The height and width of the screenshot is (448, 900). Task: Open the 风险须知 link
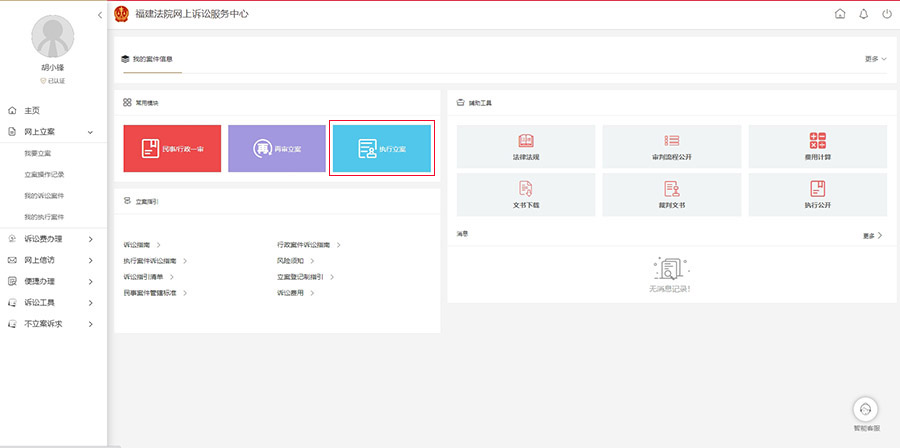click(x=290, y=261)
